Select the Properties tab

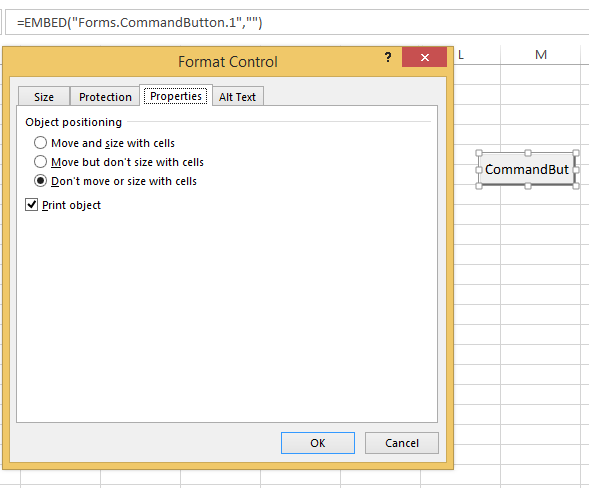click(x=176, y=96)
